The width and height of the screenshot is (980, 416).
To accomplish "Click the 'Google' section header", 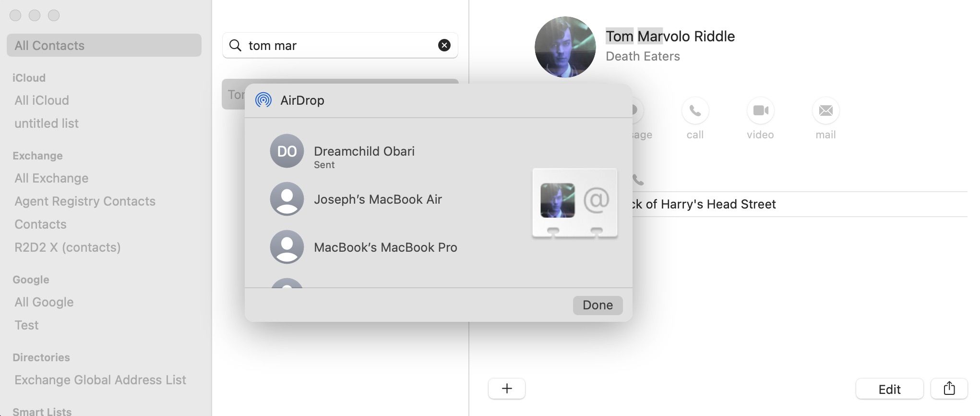I will [31, 279].
